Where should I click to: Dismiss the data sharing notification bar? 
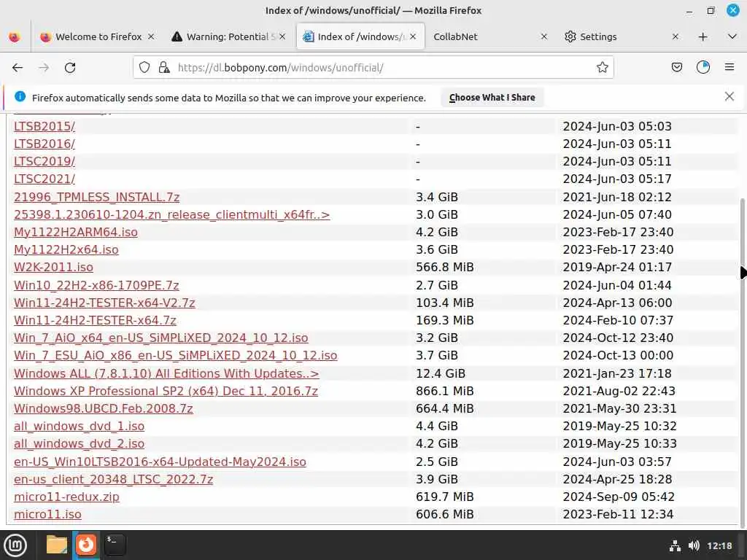tap(729, 97)
